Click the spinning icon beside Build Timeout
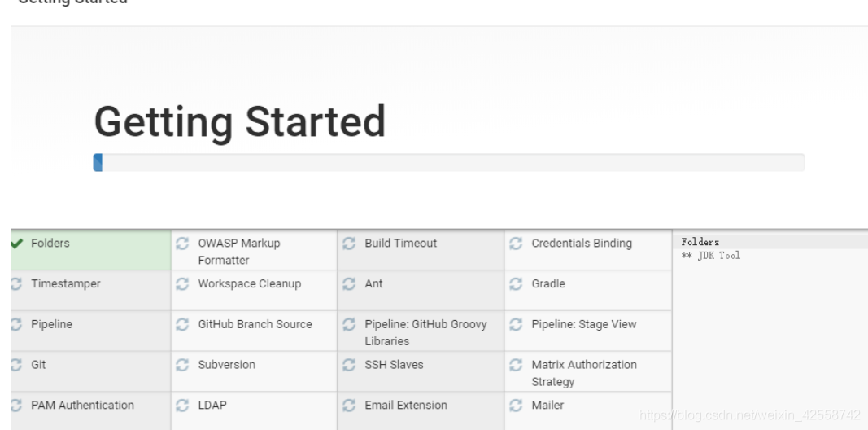This screenshot has height=430, width=868. pos(349,244)
